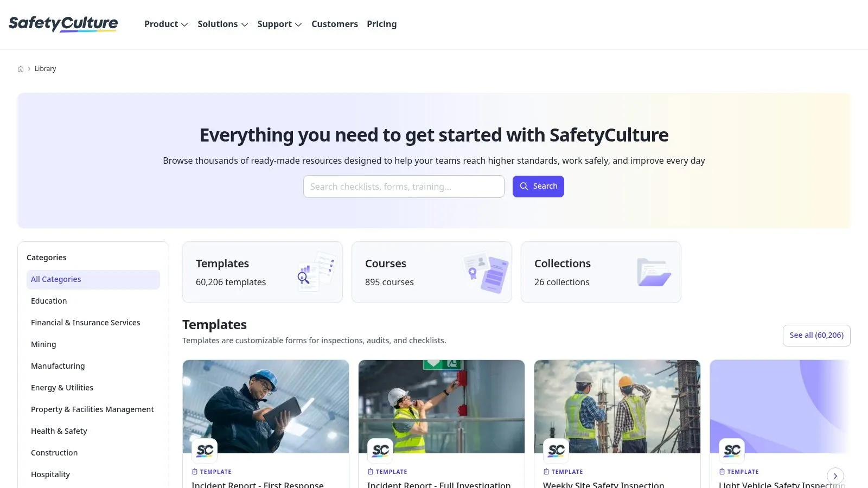Open the Collections card with 26 collections

[601, 272]
